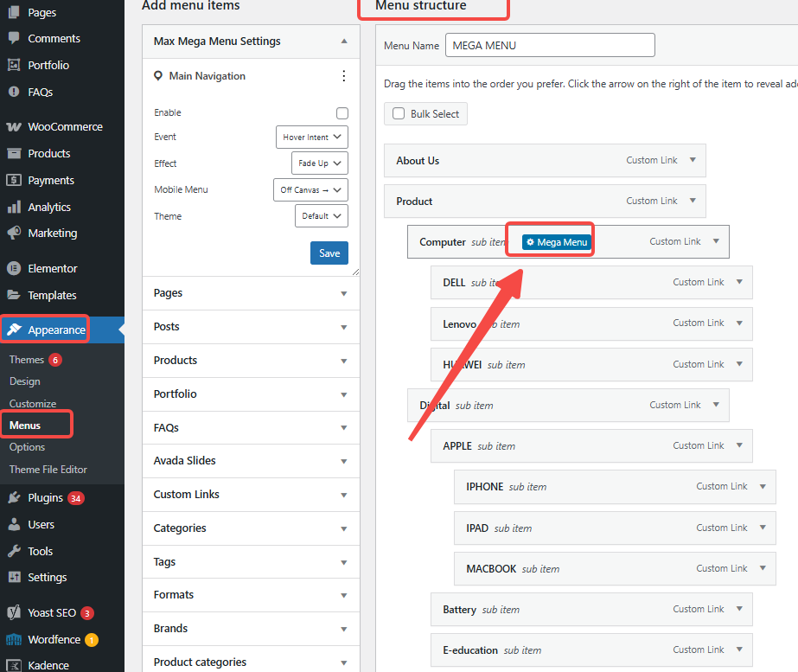
Task: Tick the Bulk Select checkbox
Action: tap(399, 113)
